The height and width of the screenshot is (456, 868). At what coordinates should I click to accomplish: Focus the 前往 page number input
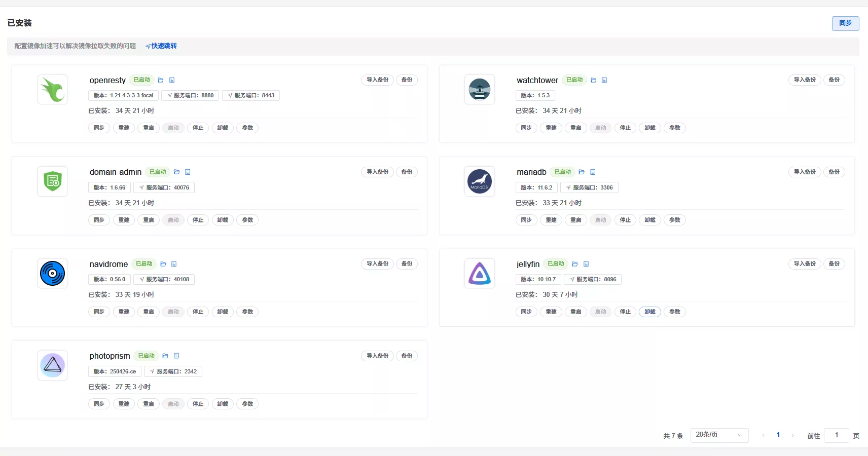[836, 435]
